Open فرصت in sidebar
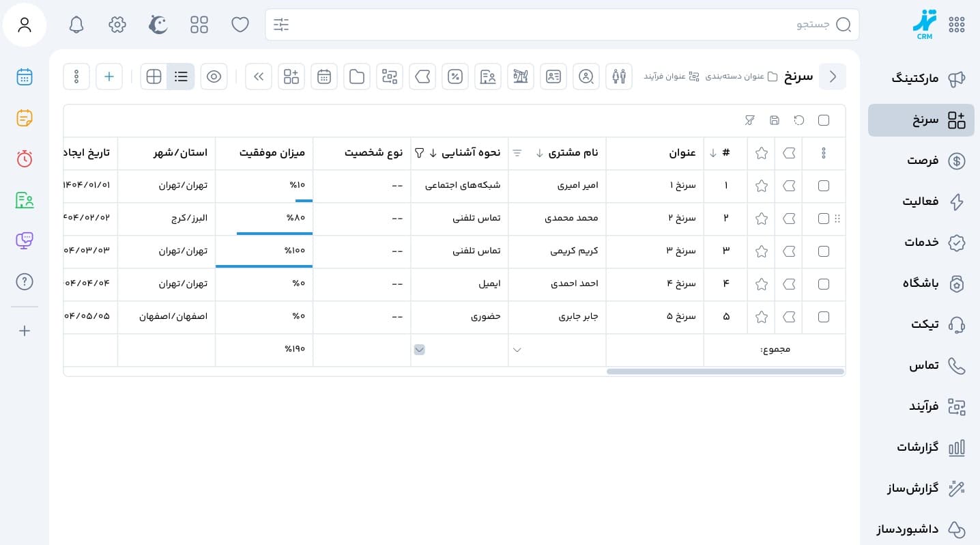The height and width of the screenshot is (545, 980). tap(921, 161)
